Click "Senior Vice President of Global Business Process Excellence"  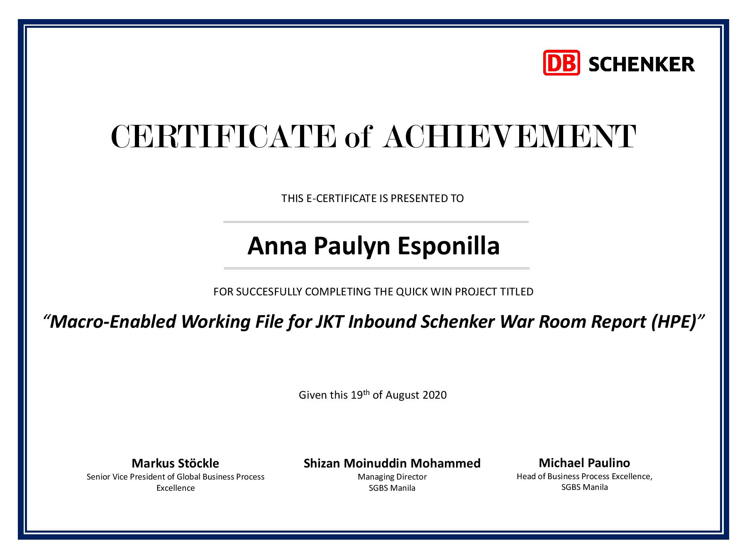(x=176, y=482)
